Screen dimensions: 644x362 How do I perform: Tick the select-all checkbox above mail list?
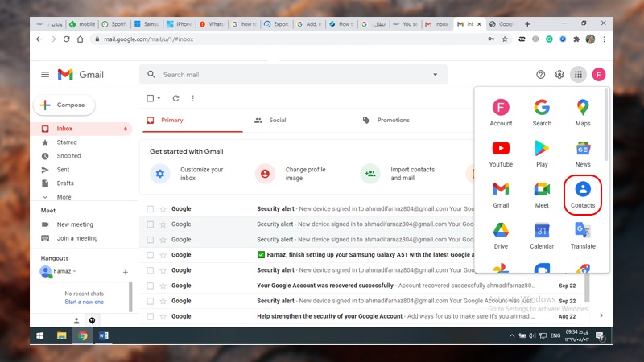click(x=150, y=98)
